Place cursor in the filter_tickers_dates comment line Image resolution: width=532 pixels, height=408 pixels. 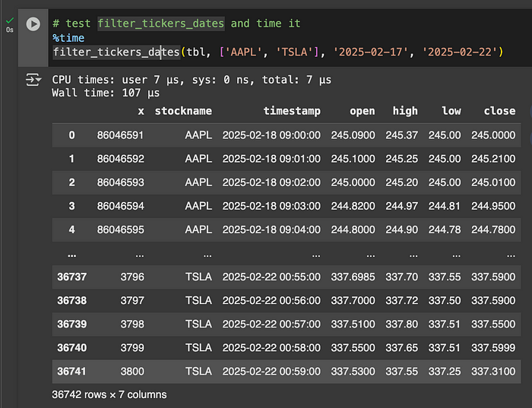coord(176,24)
